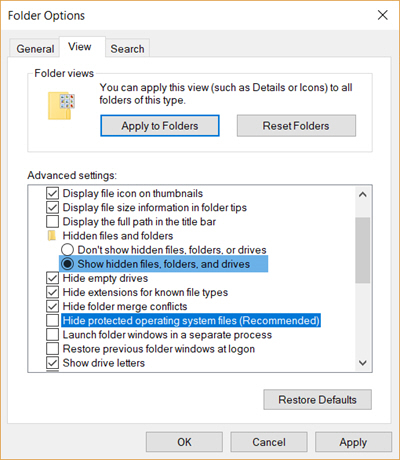Click the Advanced settings scrollbar thumb
Viewport: 400px width, 460px height.
click(363, 250)
